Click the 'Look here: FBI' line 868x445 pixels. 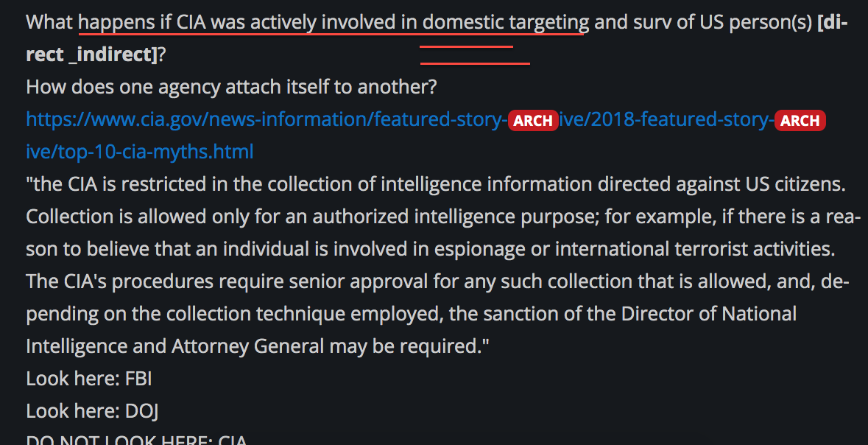(x=88, y=379)
